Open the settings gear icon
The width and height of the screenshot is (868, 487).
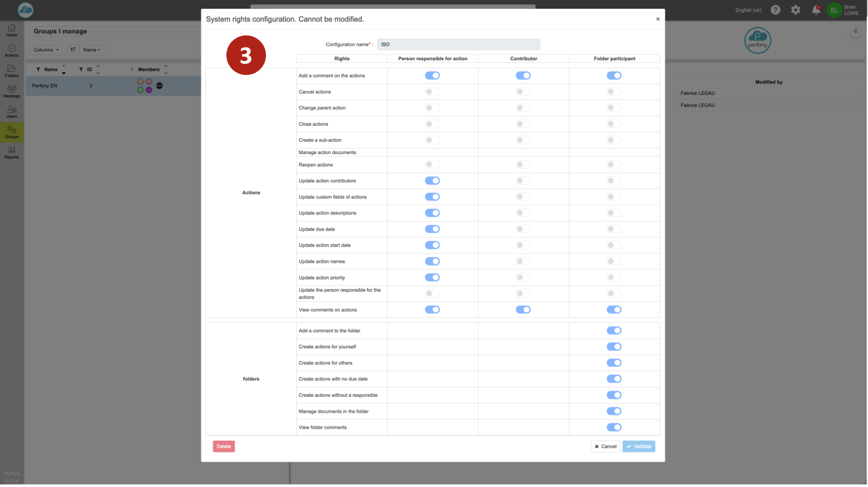click(796, 10)
